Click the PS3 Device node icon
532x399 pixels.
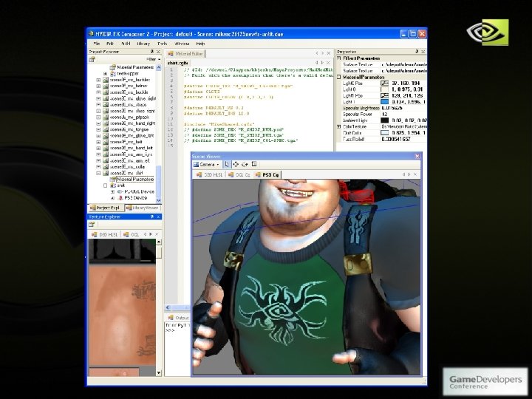pos(120,198)
